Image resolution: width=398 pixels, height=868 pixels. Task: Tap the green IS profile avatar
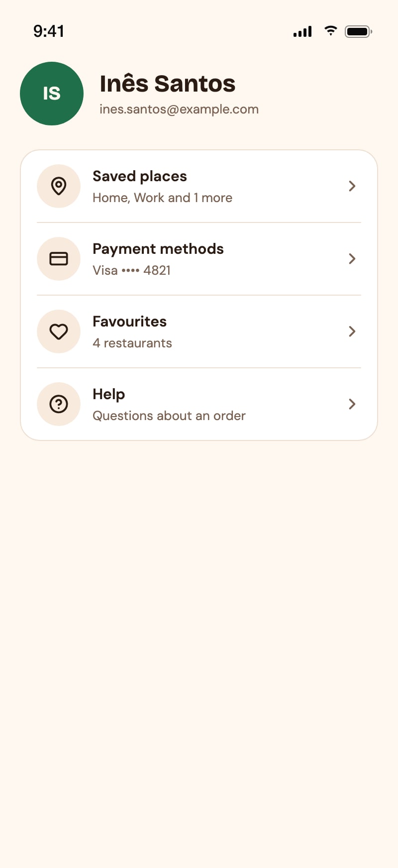(52, 94)
